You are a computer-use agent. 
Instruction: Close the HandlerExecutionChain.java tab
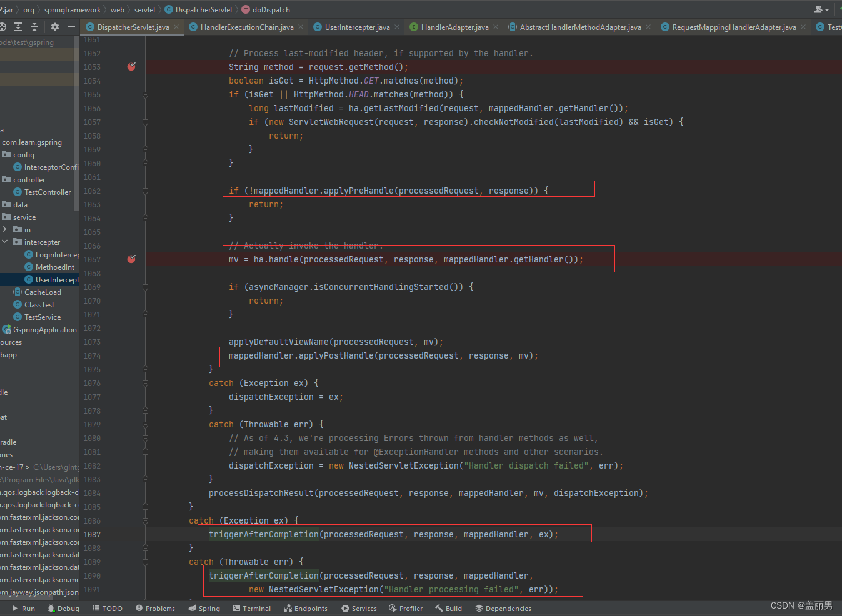pyautogui.click(x=301, y=27)
